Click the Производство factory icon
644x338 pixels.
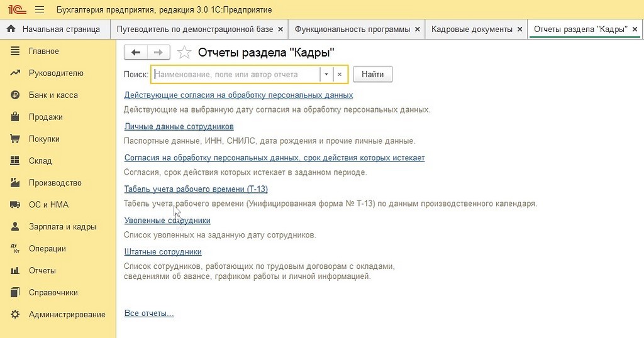(x=15, y=183)
